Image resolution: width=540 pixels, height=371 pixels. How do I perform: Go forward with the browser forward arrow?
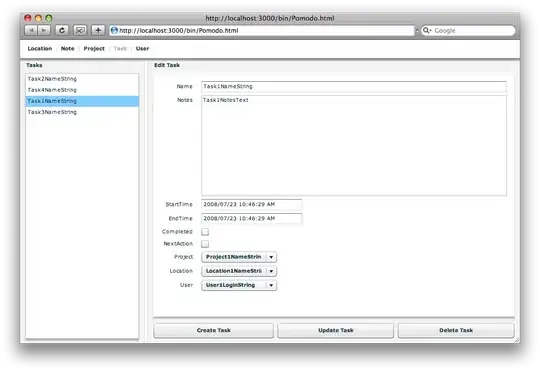pos(44,30)
